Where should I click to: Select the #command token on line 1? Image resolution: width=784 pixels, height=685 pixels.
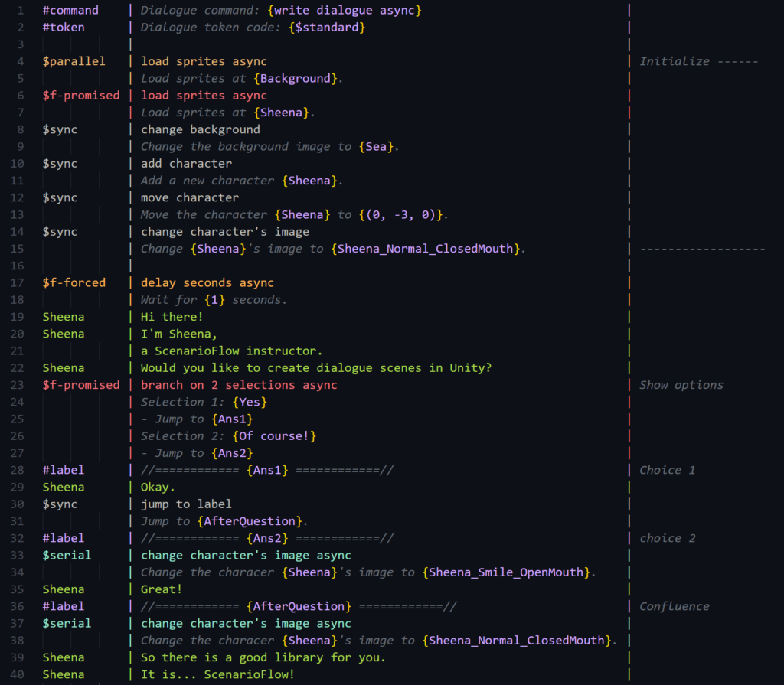point(70,10)
